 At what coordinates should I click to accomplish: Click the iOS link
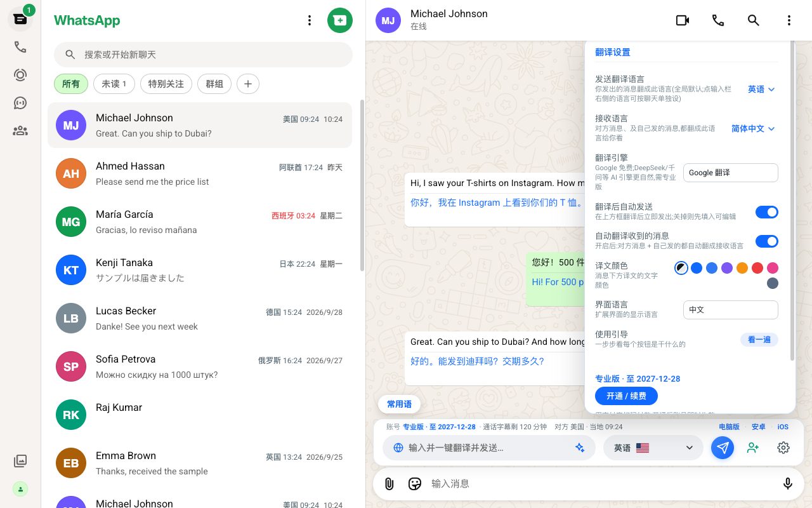pyautogui.click(x=783, y=427)
